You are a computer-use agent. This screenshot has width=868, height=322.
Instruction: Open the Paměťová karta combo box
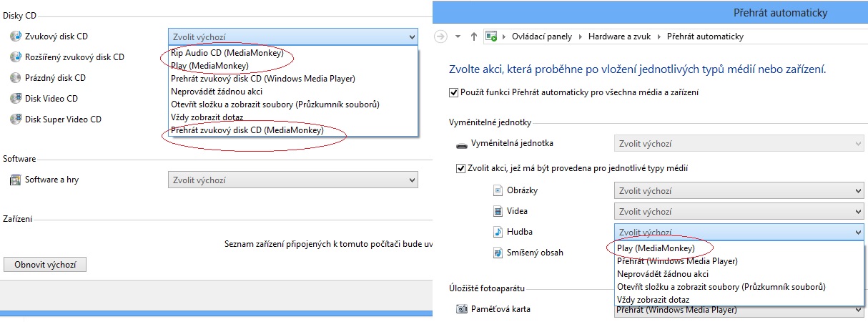point(739,310)
